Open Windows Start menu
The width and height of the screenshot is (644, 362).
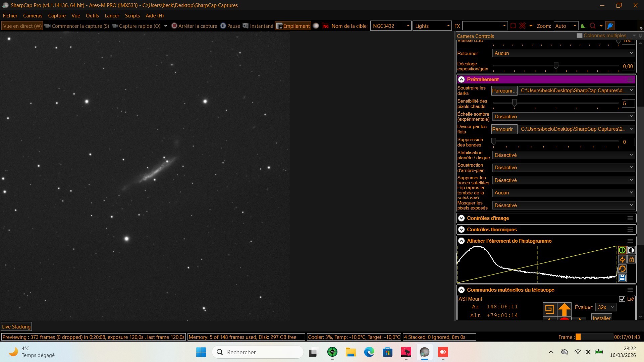pos(201,352)
